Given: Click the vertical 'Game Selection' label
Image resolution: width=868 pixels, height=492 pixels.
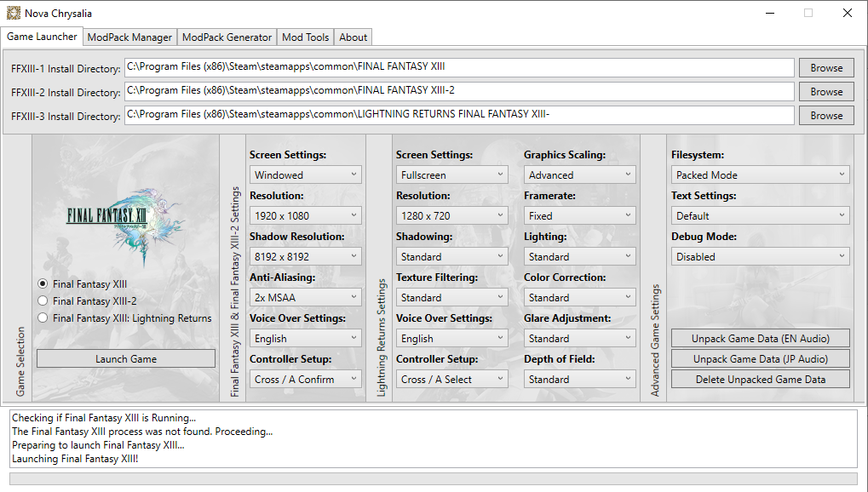Looking at the screenshot, I should (20, 362).
